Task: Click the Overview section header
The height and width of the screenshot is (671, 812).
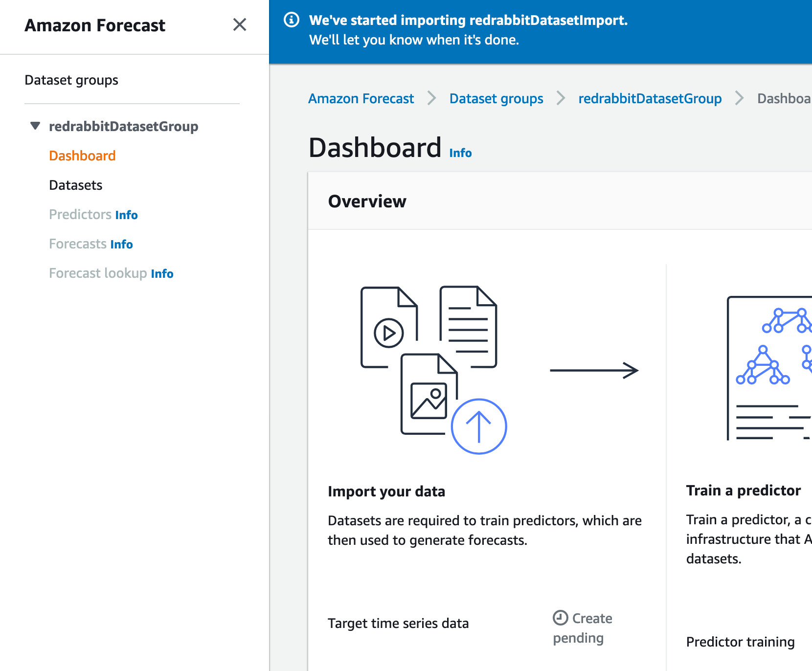Action: pos(367,201)
